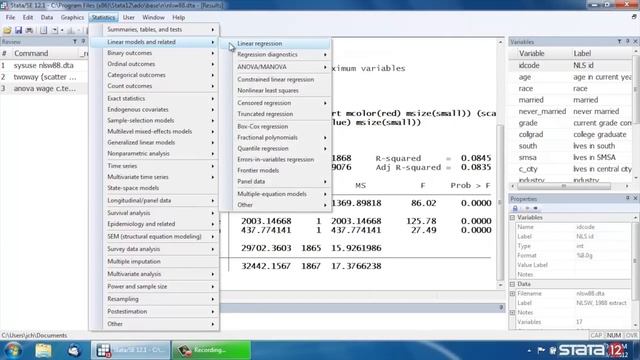
Task: Open the User menu
Action: [129, 17]
